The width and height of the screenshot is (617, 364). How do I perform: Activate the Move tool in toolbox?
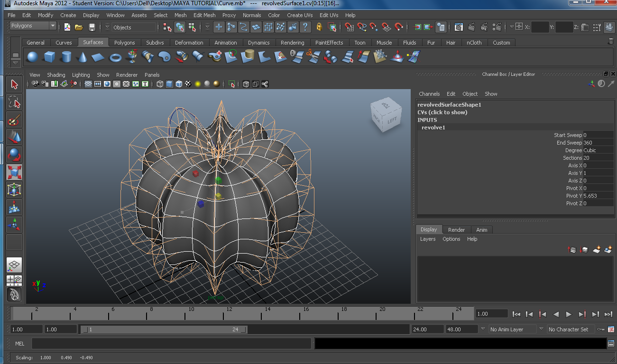click(x=14, y=137)
